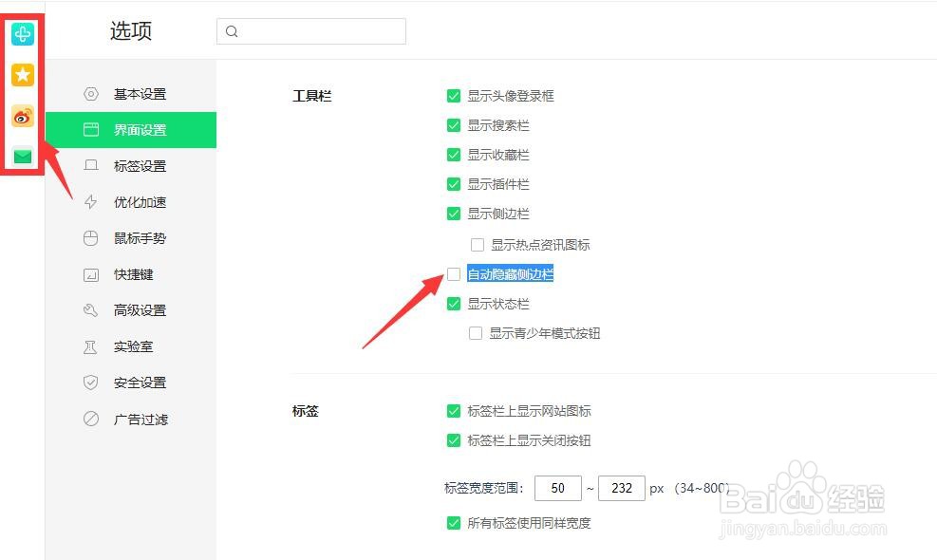937x560 pixels.
Task: Go to 标签设置 page
Action: tap(131, 165)
